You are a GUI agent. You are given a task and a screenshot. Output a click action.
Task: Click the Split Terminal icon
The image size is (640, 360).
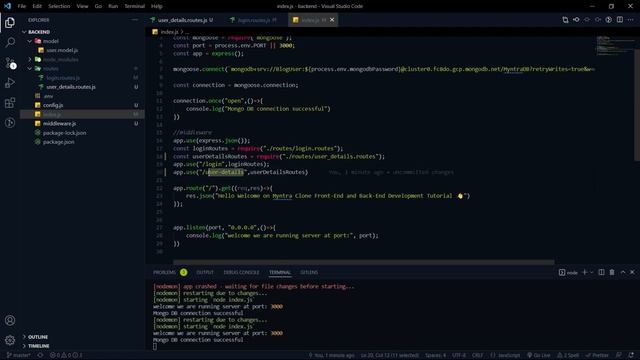tap(601, 272)
